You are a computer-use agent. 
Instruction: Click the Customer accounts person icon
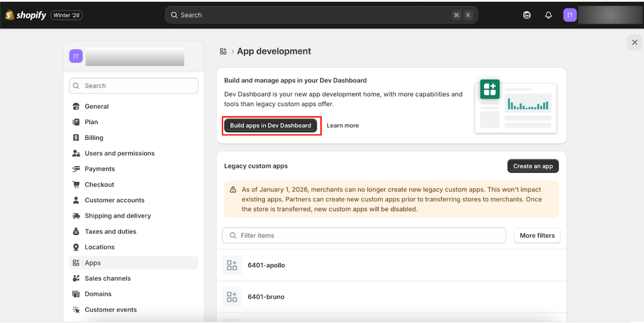(x=76, y=200)
